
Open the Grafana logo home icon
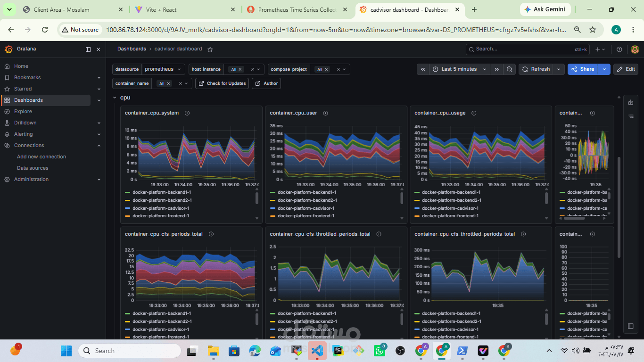coord(8,49)
